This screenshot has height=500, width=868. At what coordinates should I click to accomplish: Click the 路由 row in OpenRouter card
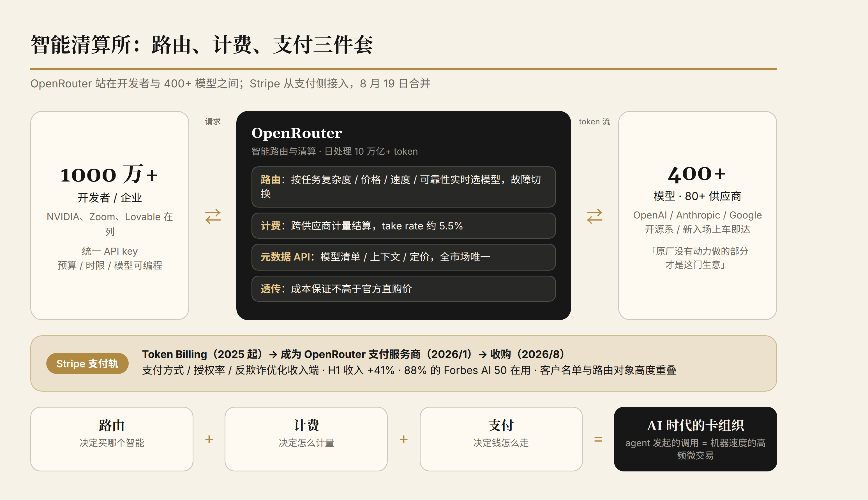tap(403, 187)
